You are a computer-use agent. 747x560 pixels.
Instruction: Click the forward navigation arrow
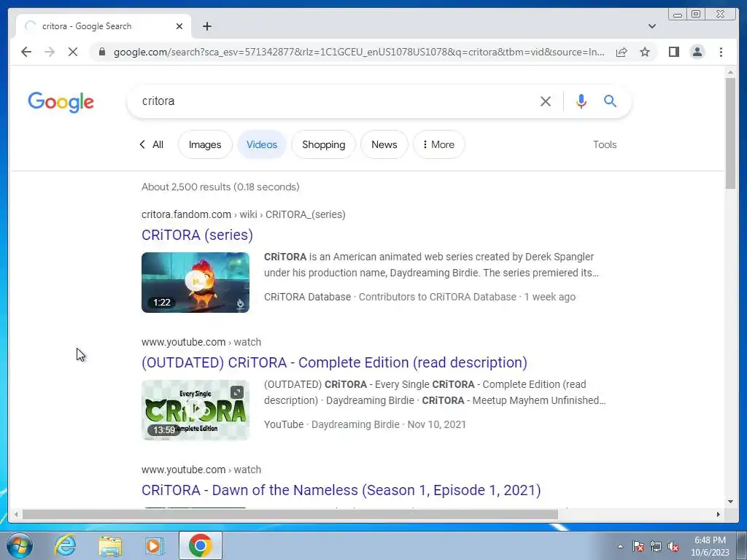[50, 52]
